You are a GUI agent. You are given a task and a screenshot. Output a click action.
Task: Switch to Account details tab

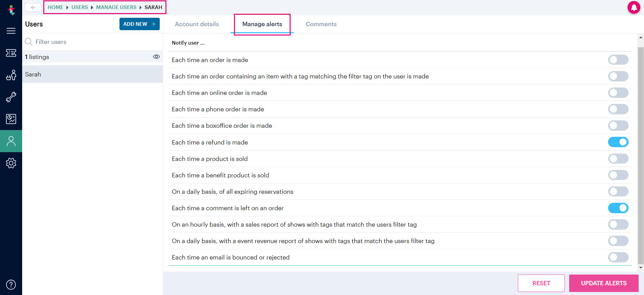pyautogui.click(x=197, y=24)
